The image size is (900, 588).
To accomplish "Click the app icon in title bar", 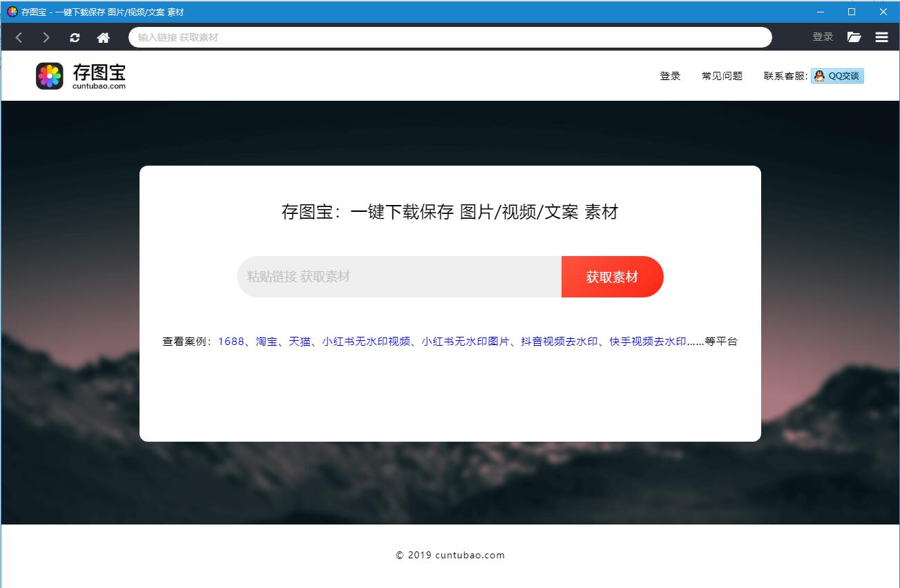I will pyautogui.click(x=12, y=12).
